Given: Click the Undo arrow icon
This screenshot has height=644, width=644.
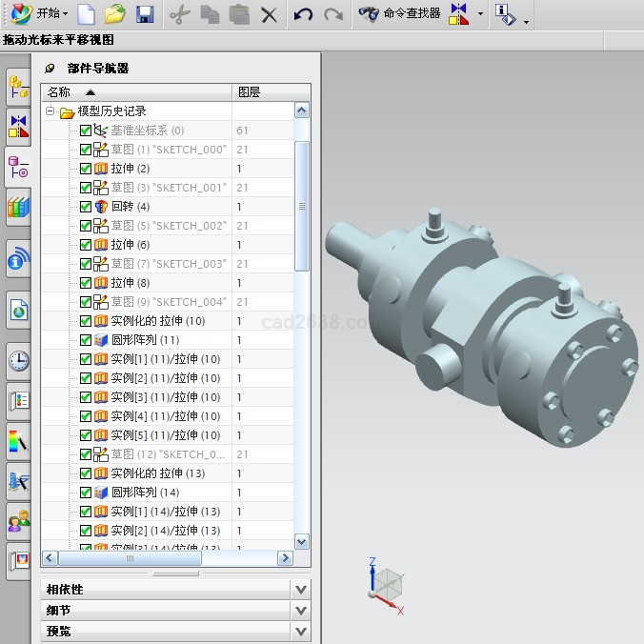Looking at the screenshot, I should tap(303, 14).
